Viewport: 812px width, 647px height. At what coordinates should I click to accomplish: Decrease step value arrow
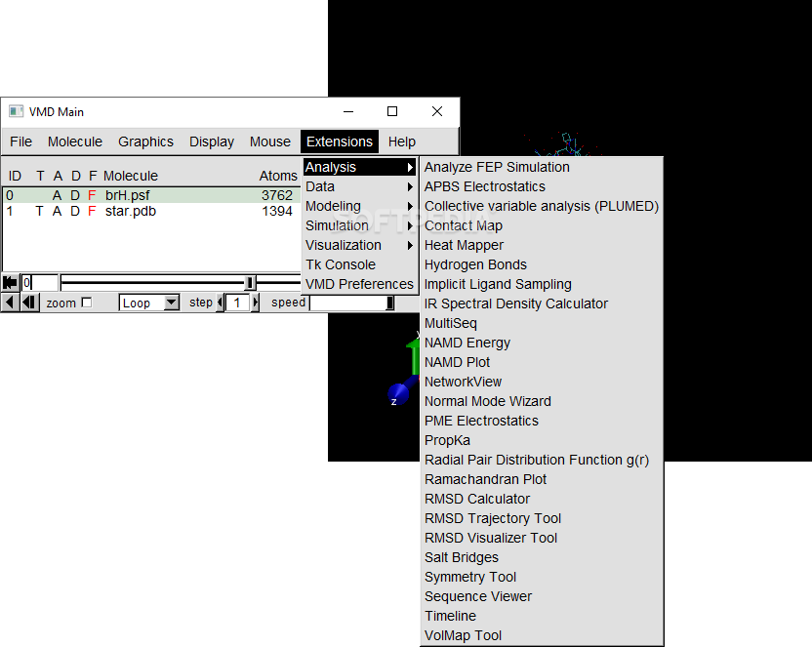(221, 303)
